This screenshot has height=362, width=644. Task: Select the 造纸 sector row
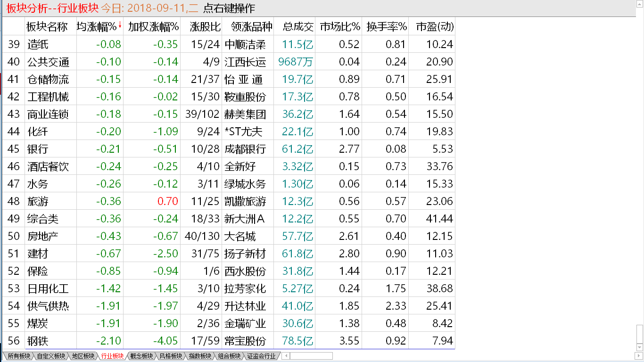coord(229,44)
